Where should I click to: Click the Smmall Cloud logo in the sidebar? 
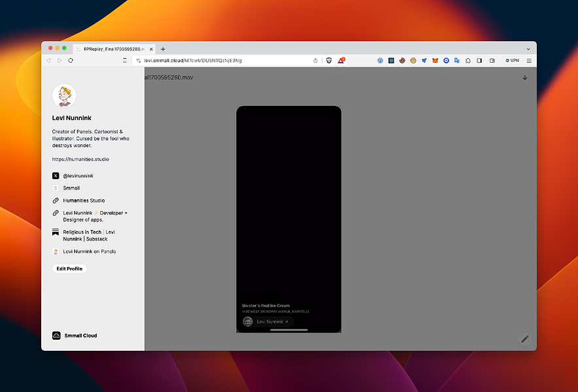[x=56, y=335]
